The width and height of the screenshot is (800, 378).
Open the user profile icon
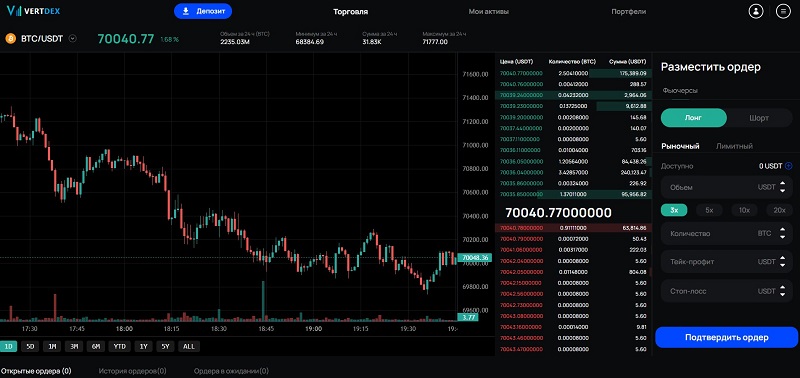pyautogui.click(x=756, y=11)
